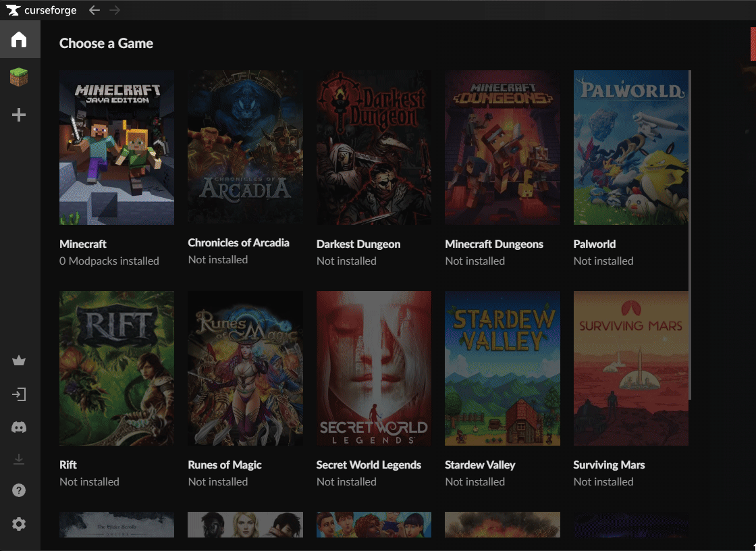Image resolution: width=756 pixels, height=551 pixels.
Task: Click 'Minecraft Dungeons' title text
Action: (494, 244)
